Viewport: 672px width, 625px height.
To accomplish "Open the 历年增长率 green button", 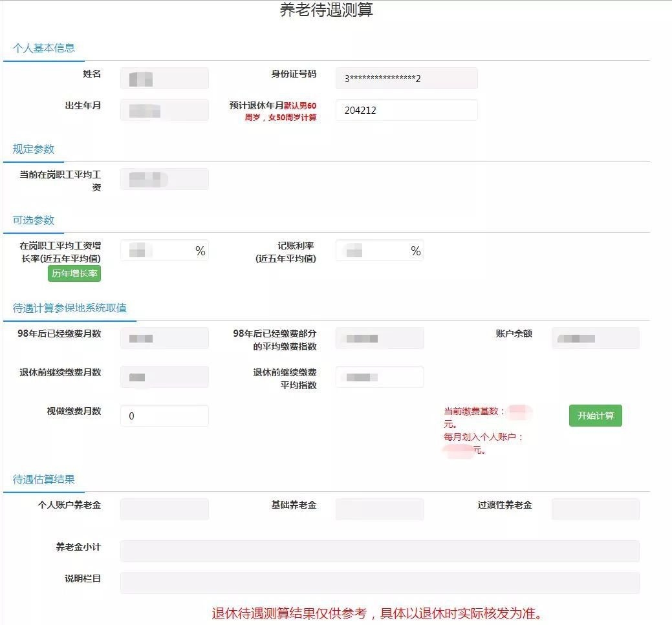I will pos(74,274).
